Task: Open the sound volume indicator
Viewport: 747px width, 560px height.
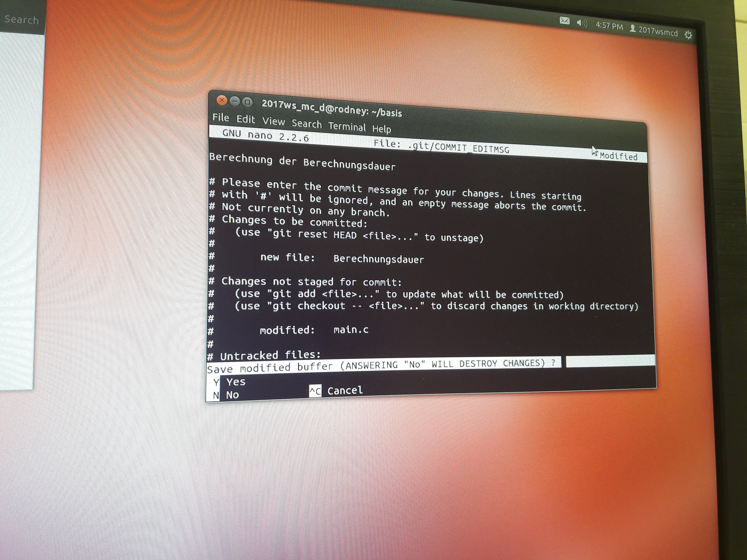Action: pyautogui.click(x=582, y=23)
